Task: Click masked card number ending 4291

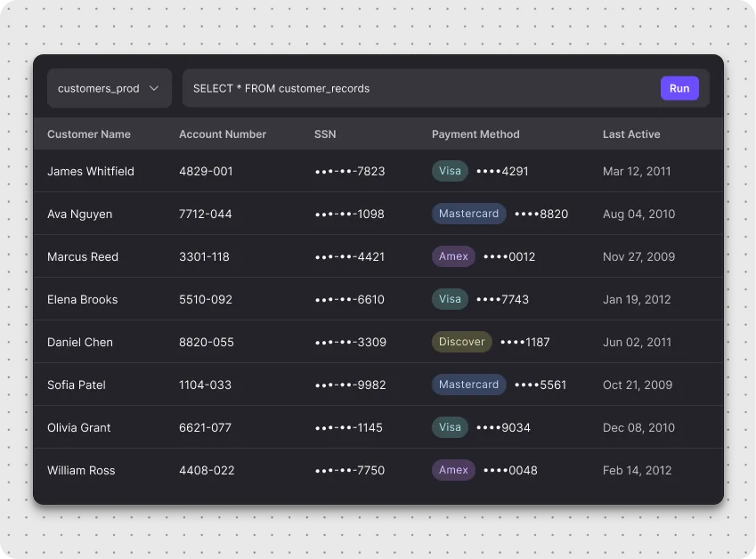Action: (502, 171)
